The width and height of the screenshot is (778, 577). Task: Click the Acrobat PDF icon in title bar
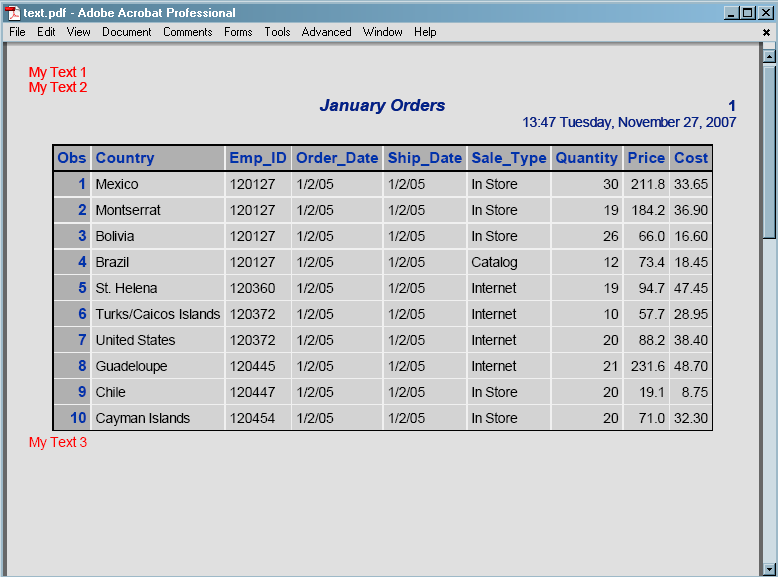coord(14,13)
